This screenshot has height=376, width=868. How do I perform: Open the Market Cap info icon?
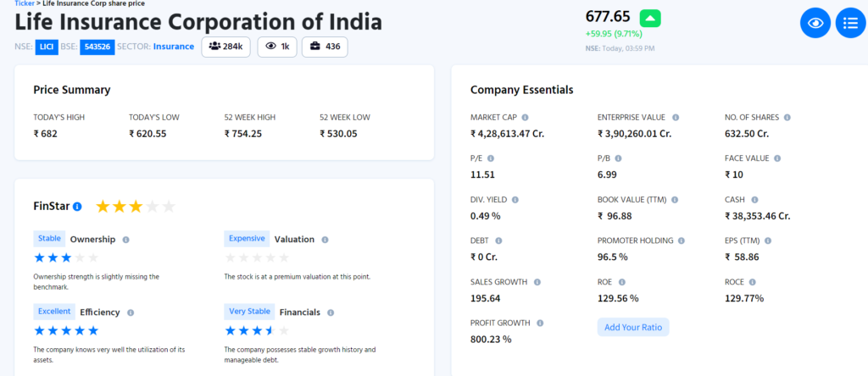pos(525,118)
